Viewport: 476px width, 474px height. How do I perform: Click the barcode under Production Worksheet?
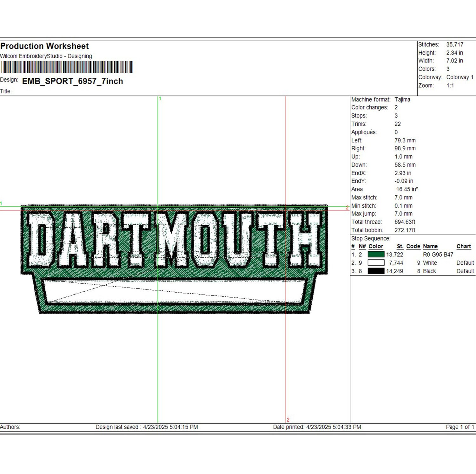[67, 67]
